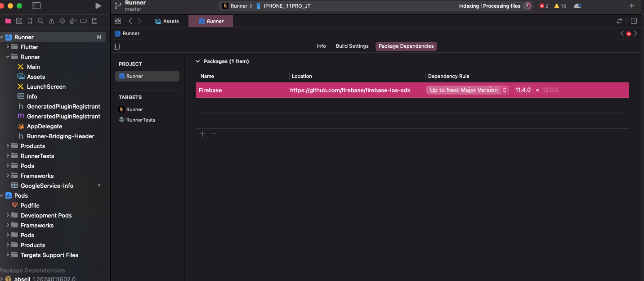Switch to the Build Settings tab
The height and width of the screenshot is (281, 644).
pyautogui.click(x=352, y=46)
